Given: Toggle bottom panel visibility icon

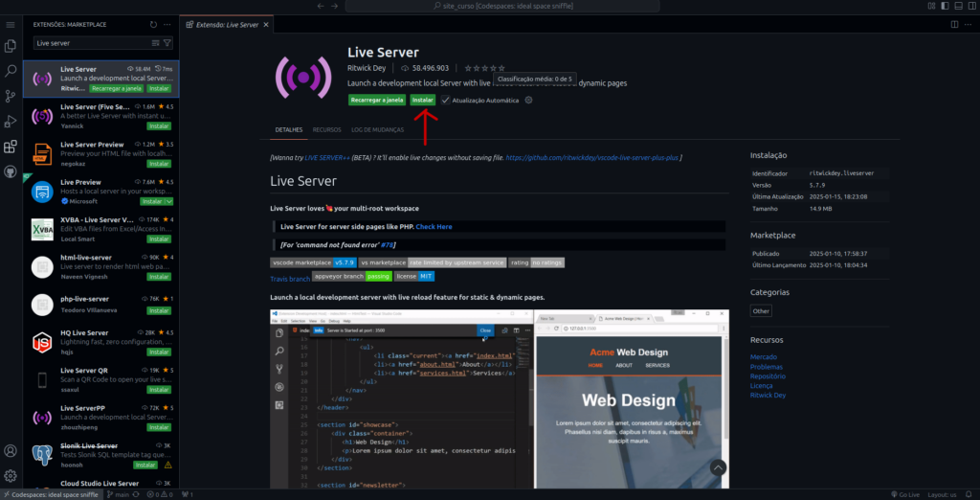Looking at the screenshot, I should click(957, 6).
